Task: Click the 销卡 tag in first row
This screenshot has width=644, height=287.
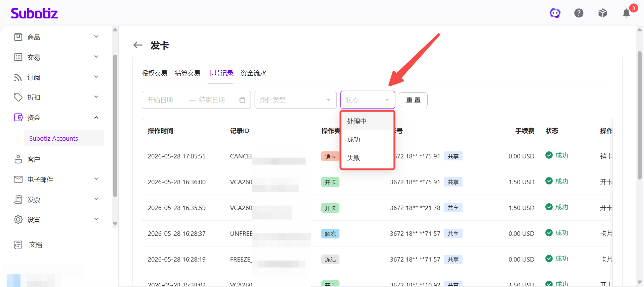Action: coord(330,156)
